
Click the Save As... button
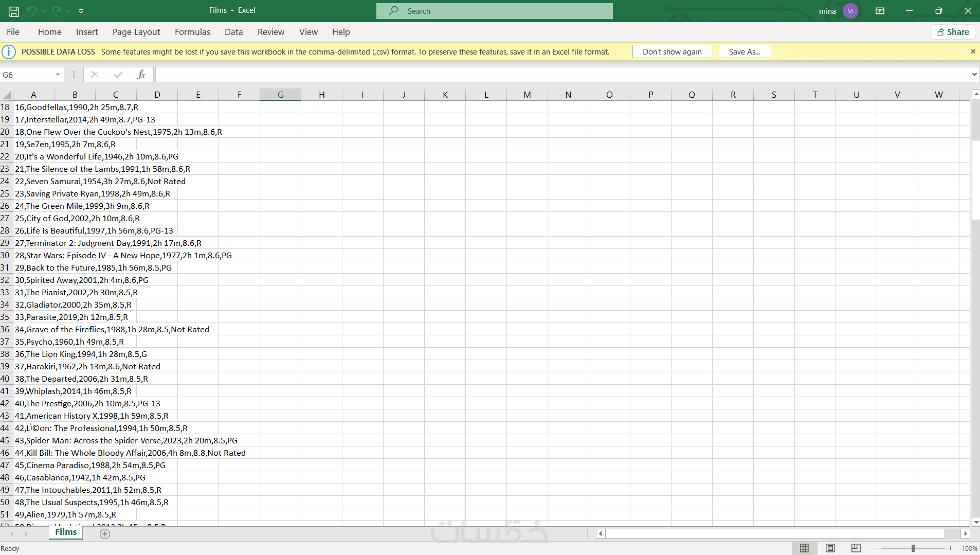[745, 51]
